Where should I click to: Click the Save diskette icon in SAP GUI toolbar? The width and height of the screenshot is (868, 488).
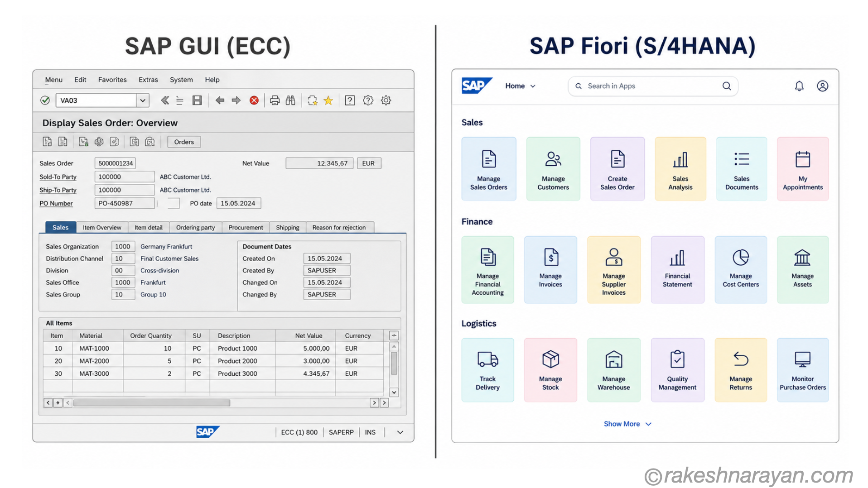197,100
